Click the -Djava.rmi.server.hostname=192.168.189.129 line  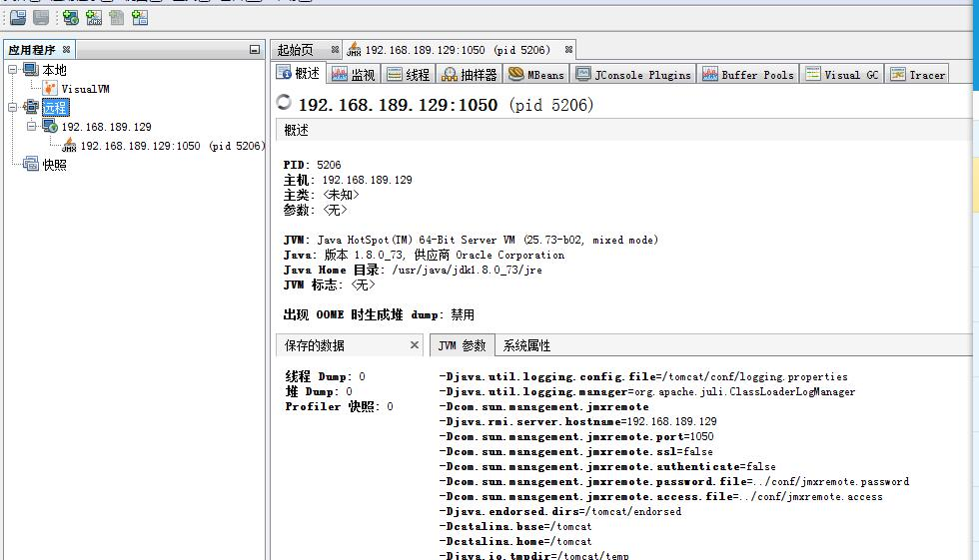(x=577, y=421)
